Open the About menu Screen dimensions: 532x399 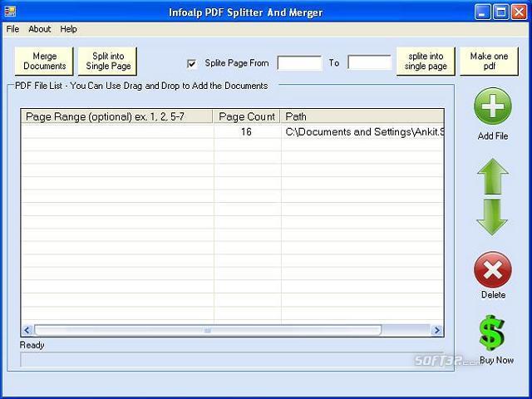(x=39, y=29)
